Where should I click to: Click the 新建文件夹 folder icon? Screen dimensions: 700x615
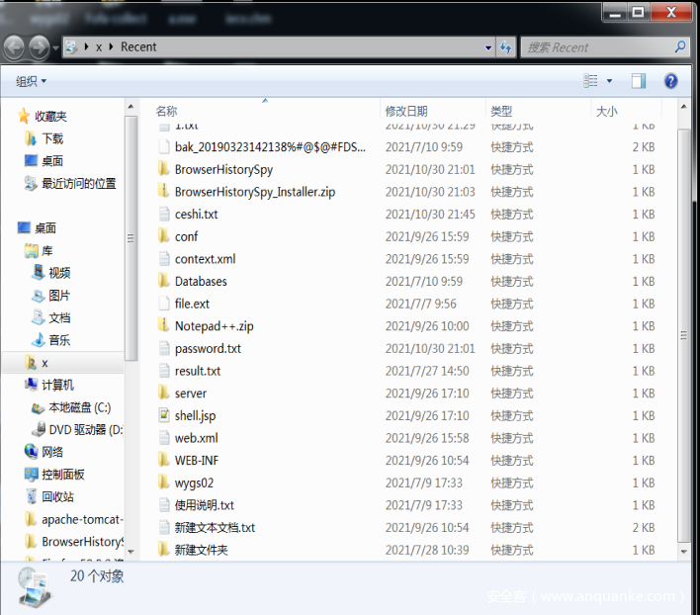[164, 550]
